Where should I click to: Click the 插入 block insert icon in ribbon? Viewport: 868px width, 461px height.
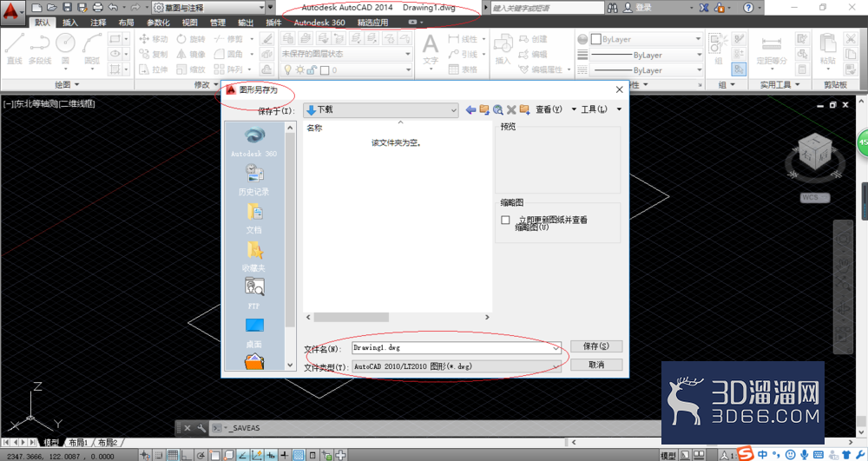[x=503, y=49]
